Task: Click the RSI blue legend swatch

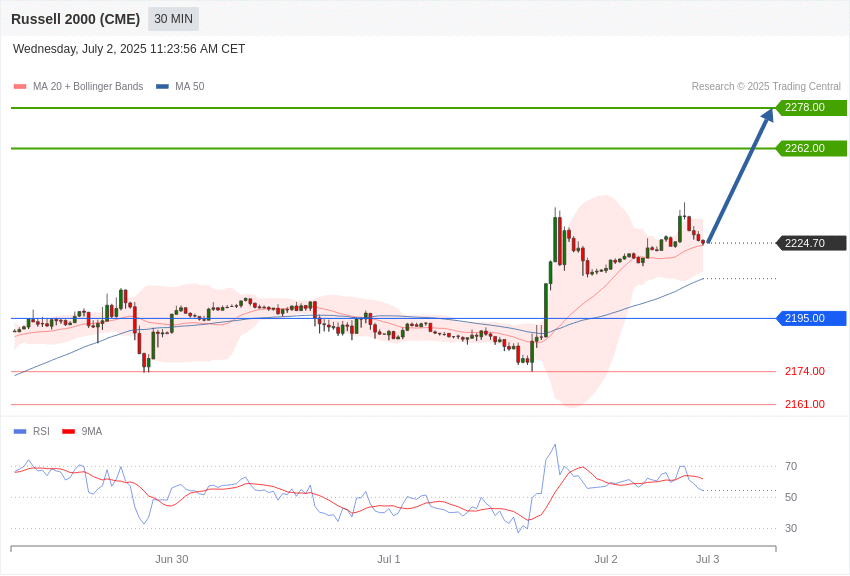Action: point(20,432)
